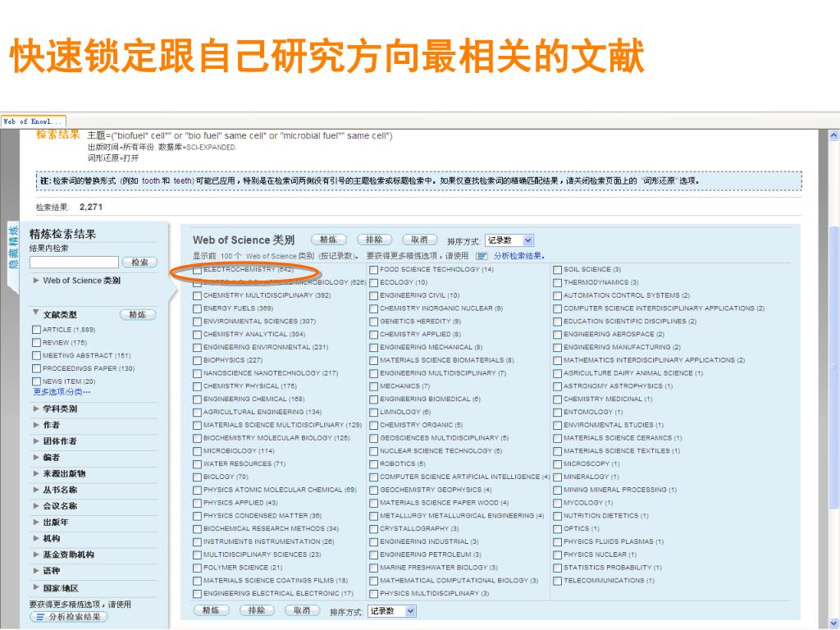Click the 精炼 button beside 文献类型
The height and width of the screenshot is (630, 840).
pos(138,315)
